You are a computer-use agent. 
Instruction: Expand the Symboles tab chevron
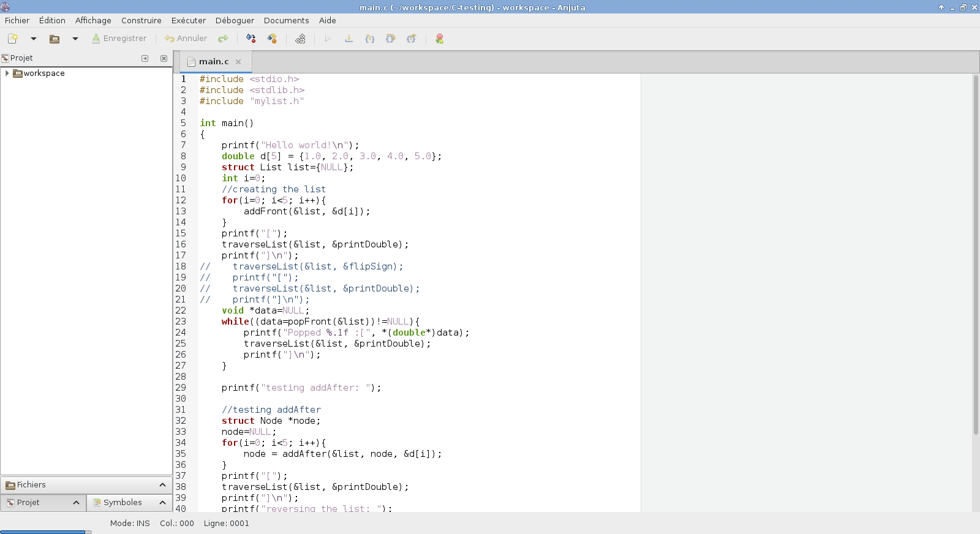pyautogui.click(x=162, y=503)
